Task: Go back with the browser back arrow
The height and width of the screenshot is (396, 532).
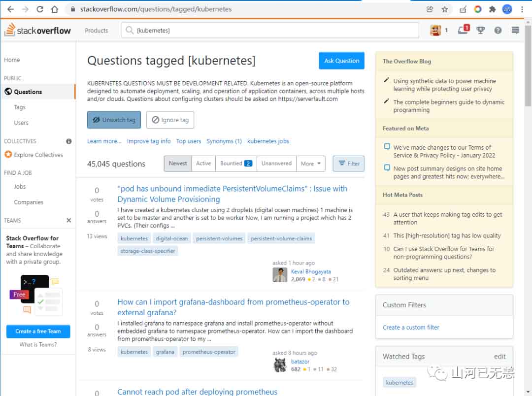Action: (10, 9)
